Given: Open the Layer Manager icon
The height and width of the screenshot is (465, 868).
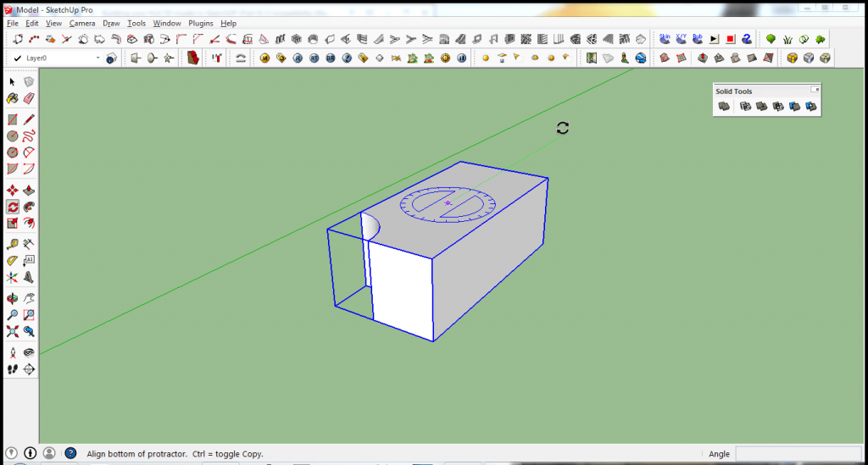Looking at the screenshot, I should coord(111,58).
